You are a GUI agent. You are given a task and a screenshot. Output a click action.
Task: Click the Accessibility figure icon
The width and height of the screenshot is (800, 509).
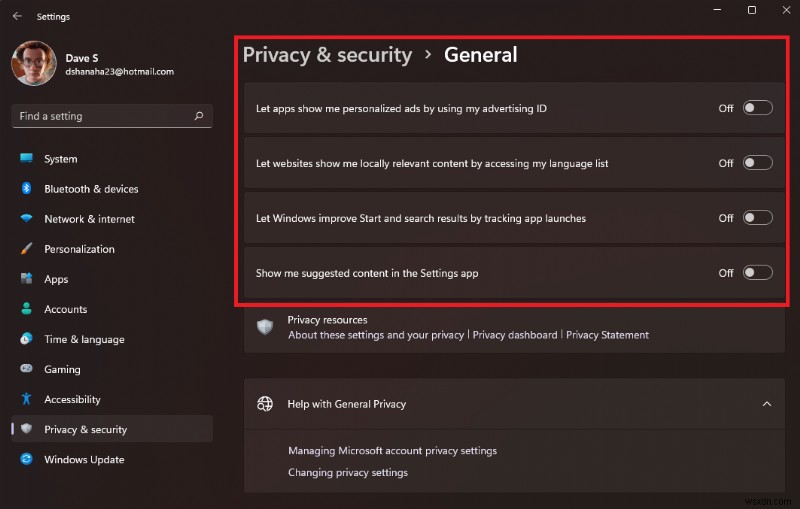(x=27, y=399)
